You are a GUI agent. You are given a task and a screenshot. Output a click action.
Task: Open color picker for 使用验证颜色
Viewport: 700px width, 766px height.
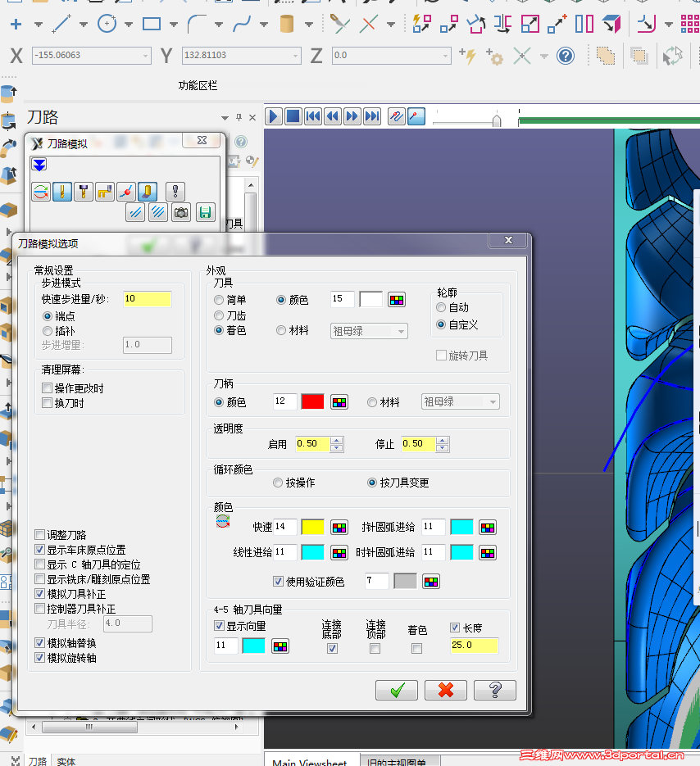(x=430, y=582)
